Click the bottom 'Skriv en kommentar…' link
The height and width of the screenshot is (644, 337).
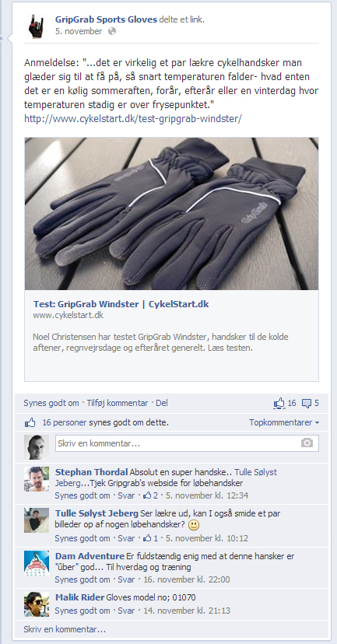coord(65,629)
